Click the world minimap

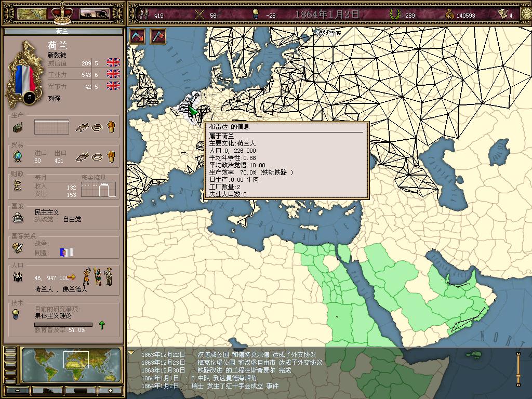point(71,365)
